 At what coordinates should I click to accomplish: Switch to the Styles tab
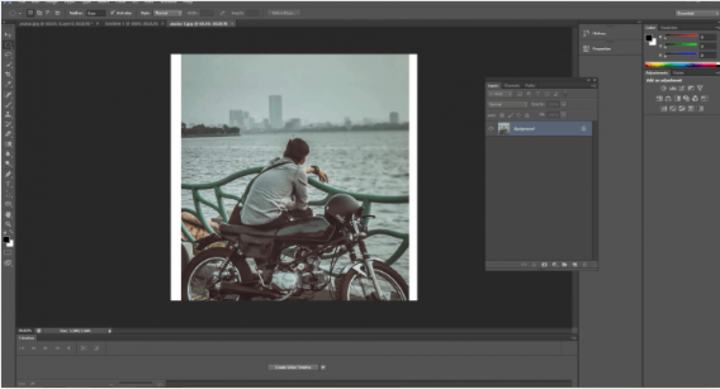(679, 73)
